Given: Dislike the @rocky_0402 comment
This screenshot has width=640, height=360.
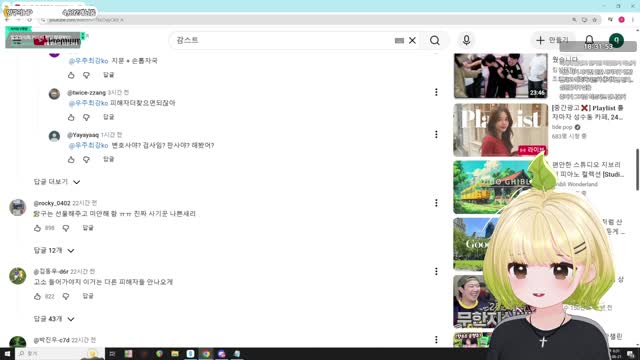Looking at the screenshot, I should pyautogui.click(x=66, y=228).
